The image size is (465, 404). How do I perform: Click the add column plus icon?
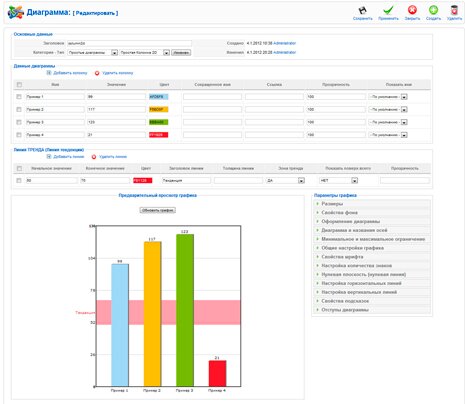coord(49,73)
